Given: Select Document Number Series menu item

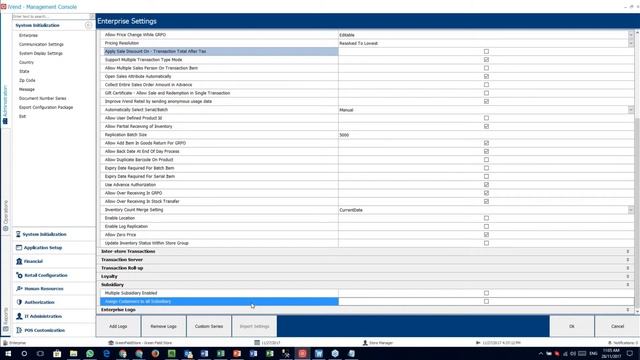Looking at the screenshot, I should (x=42, y=98).
